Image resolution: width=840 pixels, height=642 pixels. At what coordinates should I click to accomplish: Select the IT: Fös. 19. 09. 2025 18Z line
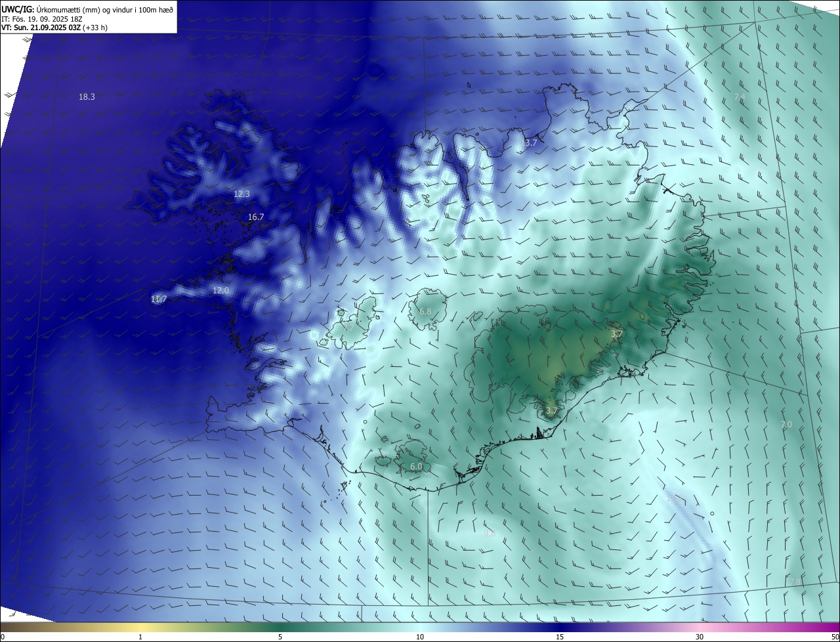[x=43, y=18]
